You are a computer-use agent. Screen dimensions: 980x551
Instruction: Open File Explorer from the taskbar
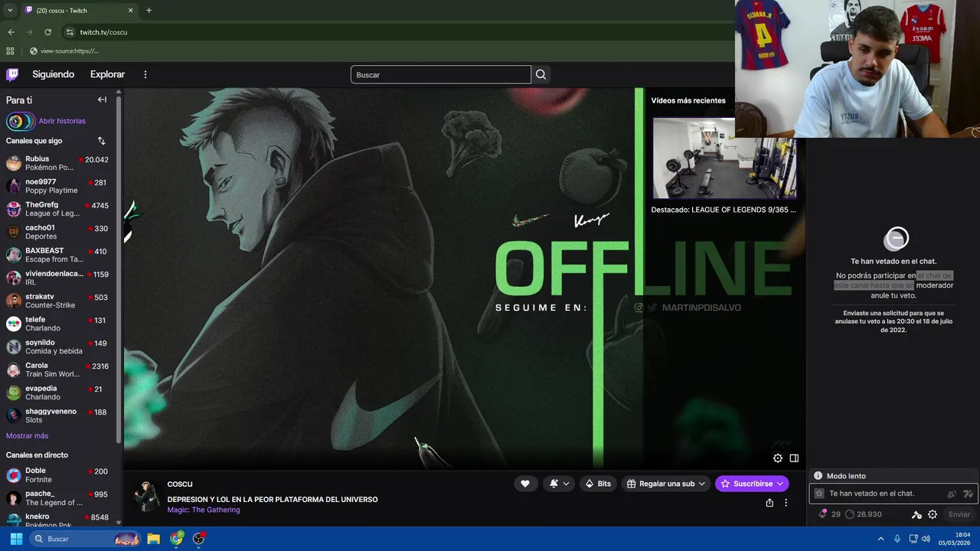click(154, 539)
